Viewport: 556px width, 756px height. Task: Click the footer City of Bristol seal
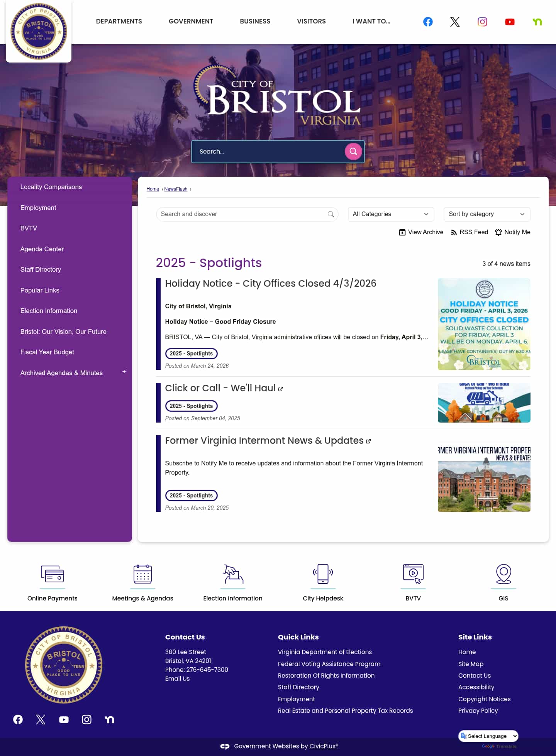pyautogui.click(x=64, y=665)
